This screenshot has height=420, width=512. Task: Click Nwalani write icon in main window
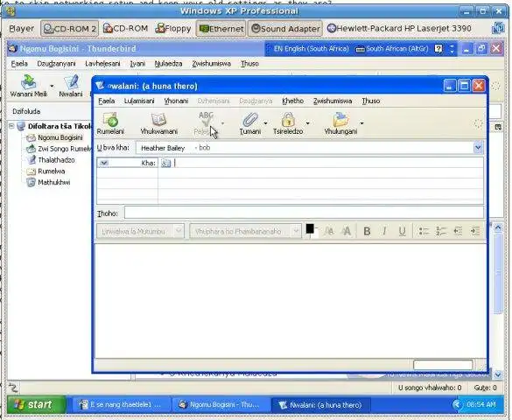[x=71, y=86]
